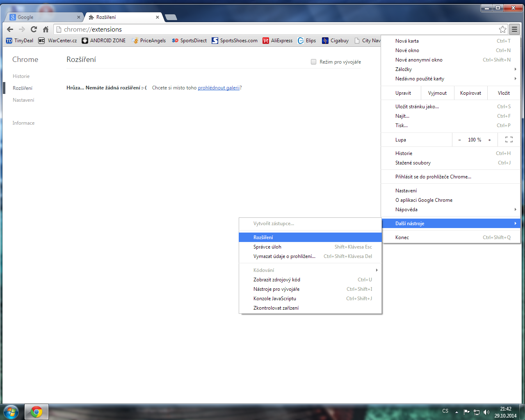Increase zoom with the Lupa plus button
The width and height of the screenshot is (525, 420).
click(x=489, y=140)
